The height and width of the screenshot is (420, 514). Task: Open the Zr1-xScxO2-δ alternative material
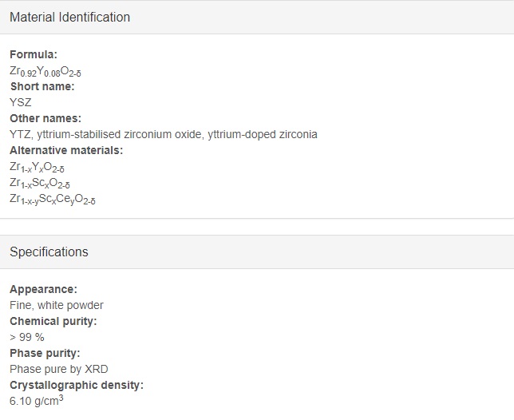coord(40,184)
